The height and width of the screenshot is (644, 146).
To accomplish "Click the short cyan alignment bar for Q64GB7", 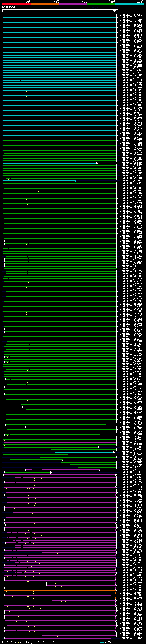I will tap(50, 163).
